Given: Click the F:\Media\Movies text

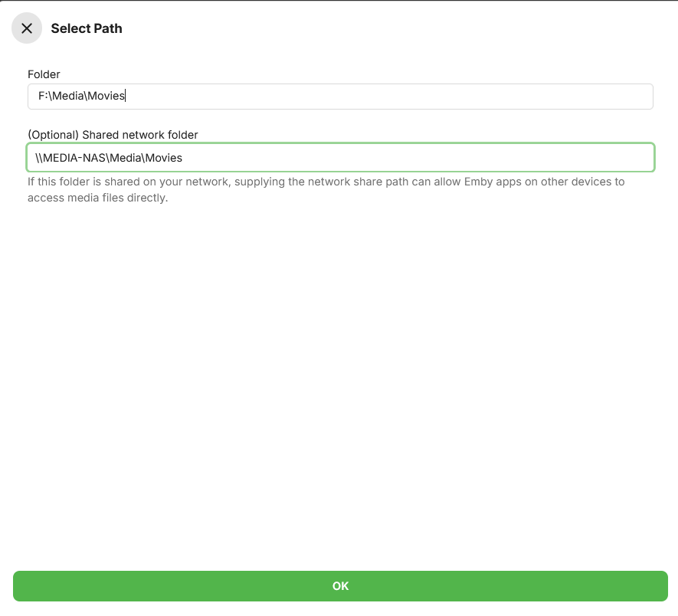Looking at the screenshot, I should (81, 97).
